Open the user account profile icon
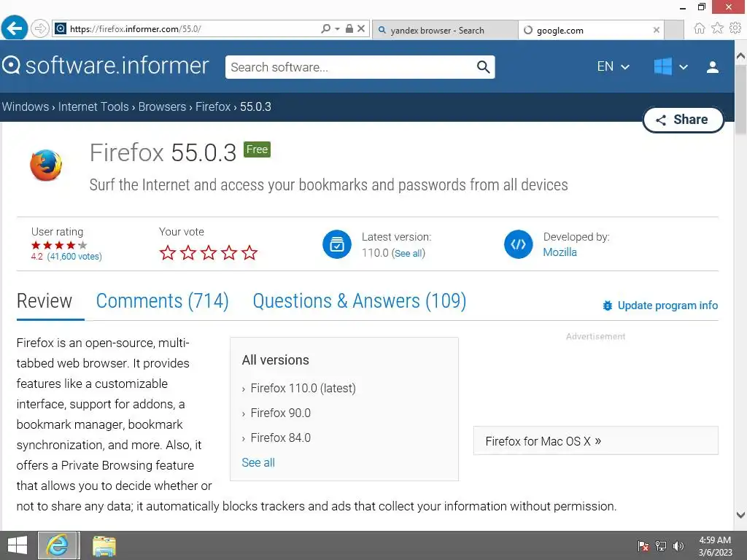Viewport: 747px width, 560px height. (x=712, y=67)
